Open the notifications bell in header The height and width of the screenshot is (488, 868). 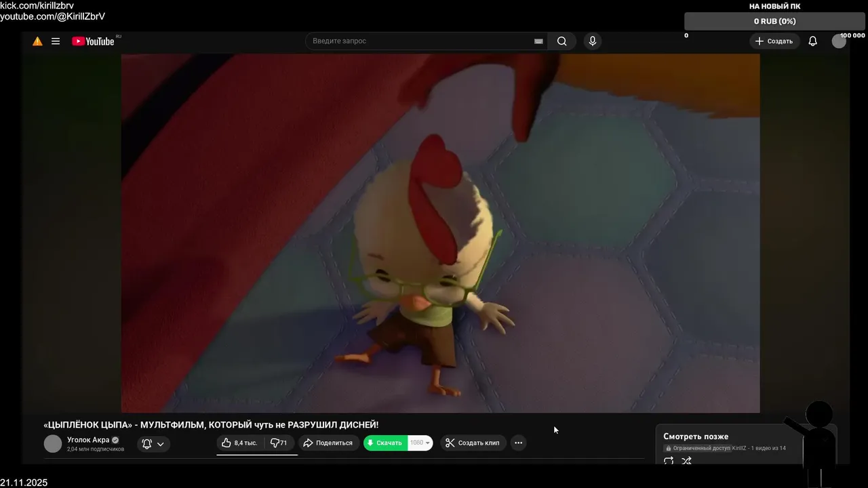click(x=812, y=41)
